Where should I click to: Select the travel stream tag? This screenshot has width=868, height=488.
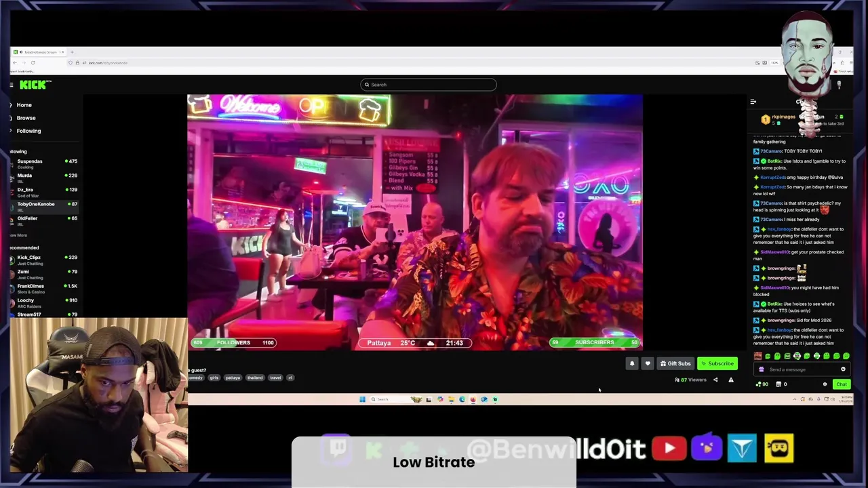click(275, 378)
